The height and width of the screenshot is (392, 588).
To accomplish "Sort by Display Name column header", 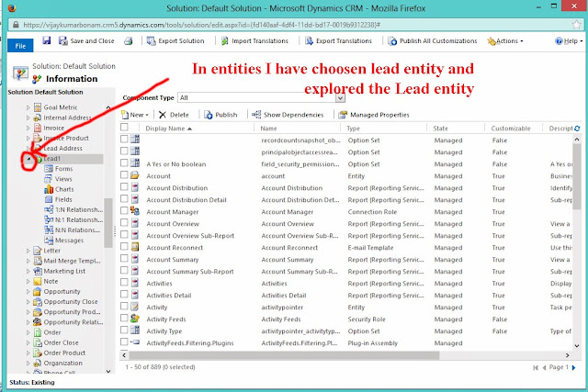I will 168,129.
